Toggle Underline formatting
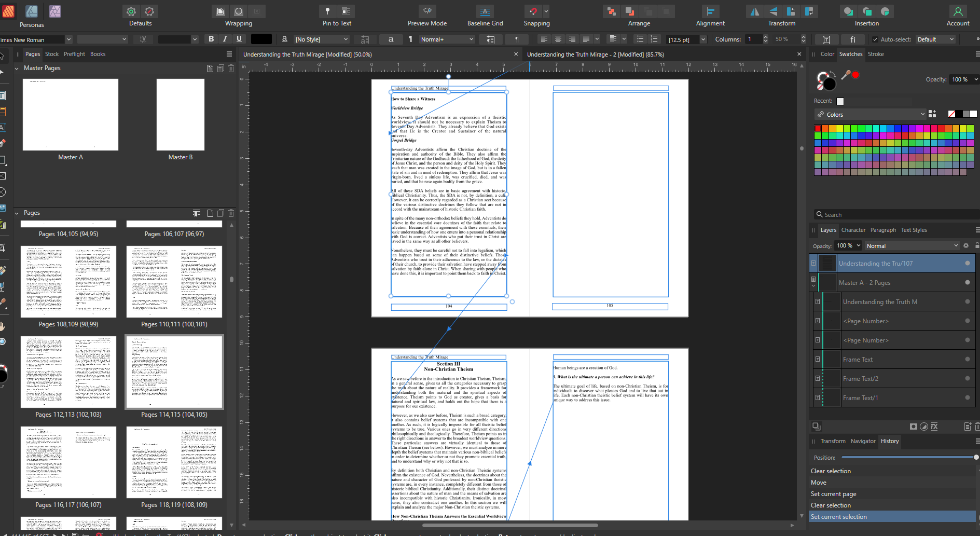The width and height of the screenshot is (980, 536). [239, 39]
